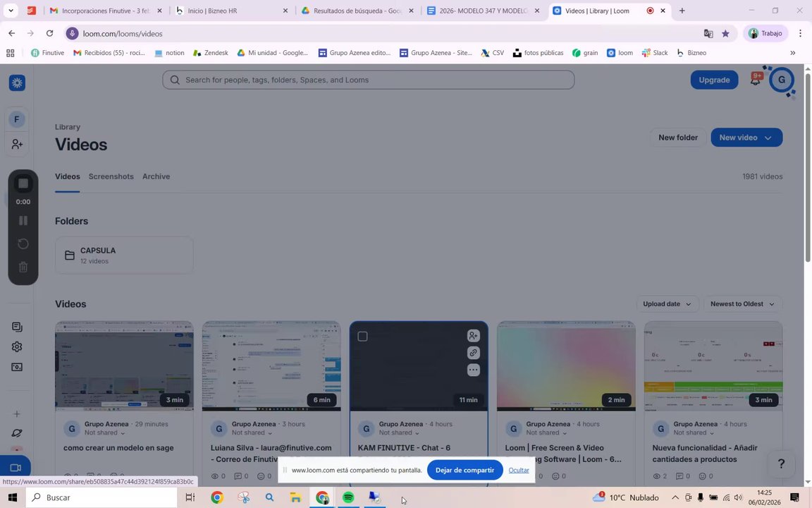
Task: Click the invite teammates icon in sidebar
Action: coord(17,144)
